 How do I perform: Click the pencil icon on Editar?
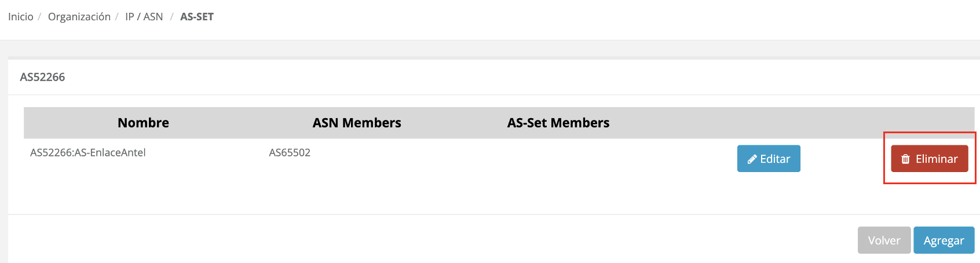pos(752,159)
